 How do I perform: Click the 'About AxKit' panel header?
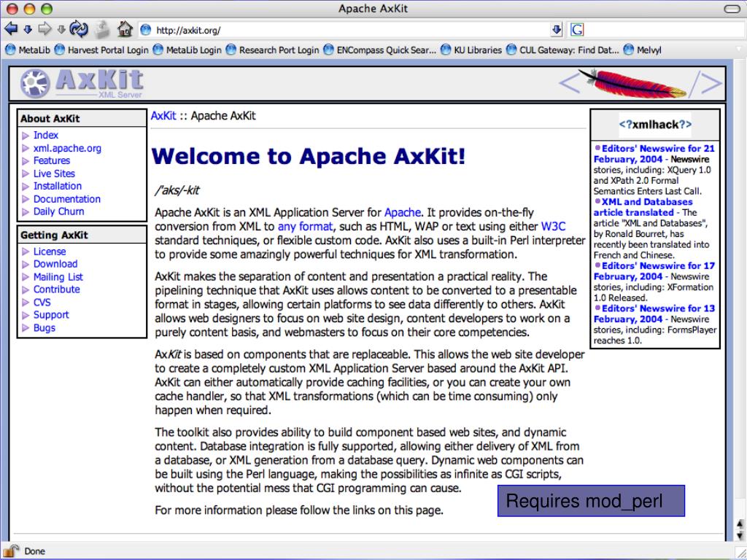pyautogui.click(x=82, y=119)
